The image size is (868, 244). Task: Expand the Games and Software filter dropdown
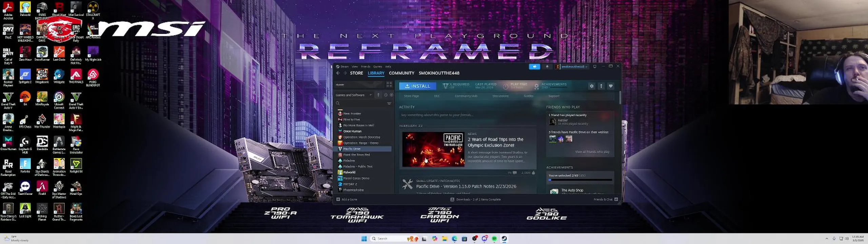354,95
